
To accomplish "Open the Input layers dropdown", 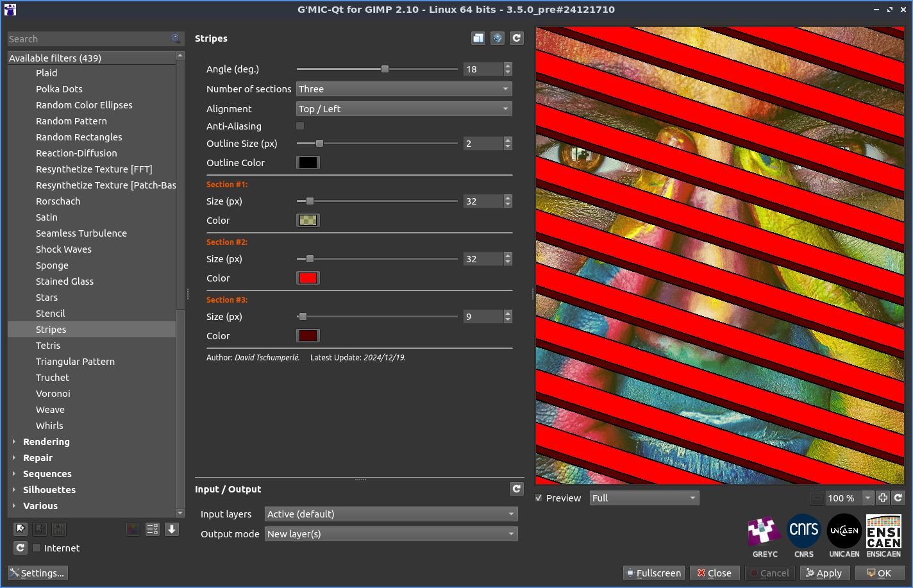I will click(391, 514).
